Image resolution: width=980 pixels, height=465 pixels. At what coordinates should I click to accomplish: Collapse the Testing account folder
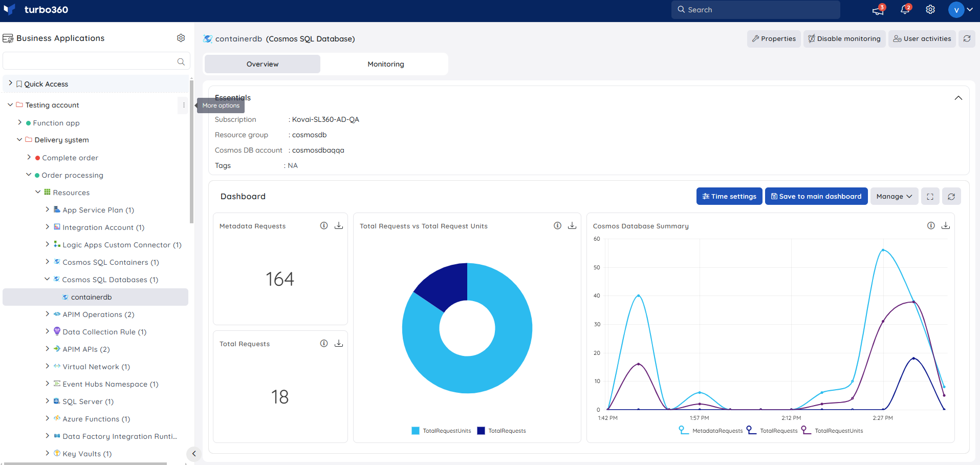(10, 104)
